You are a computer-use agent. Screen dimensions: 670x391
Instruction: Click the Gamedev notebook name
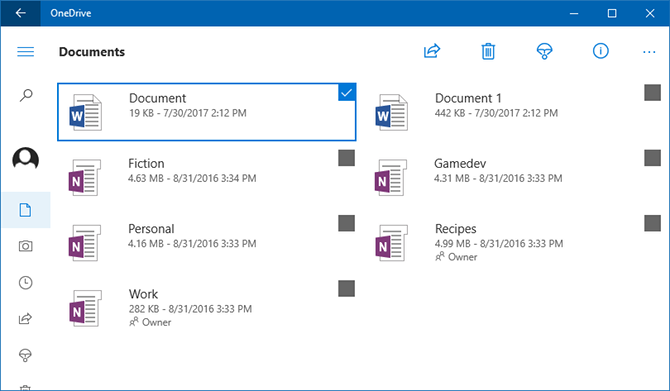[460, 164]
